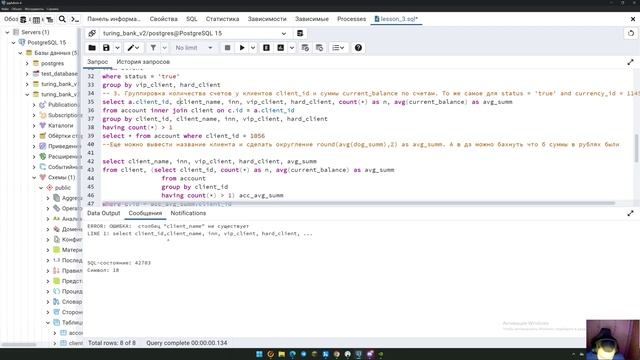640x360 pixels.
Task: Select the Сообщения tab
Action: (145, 213)
